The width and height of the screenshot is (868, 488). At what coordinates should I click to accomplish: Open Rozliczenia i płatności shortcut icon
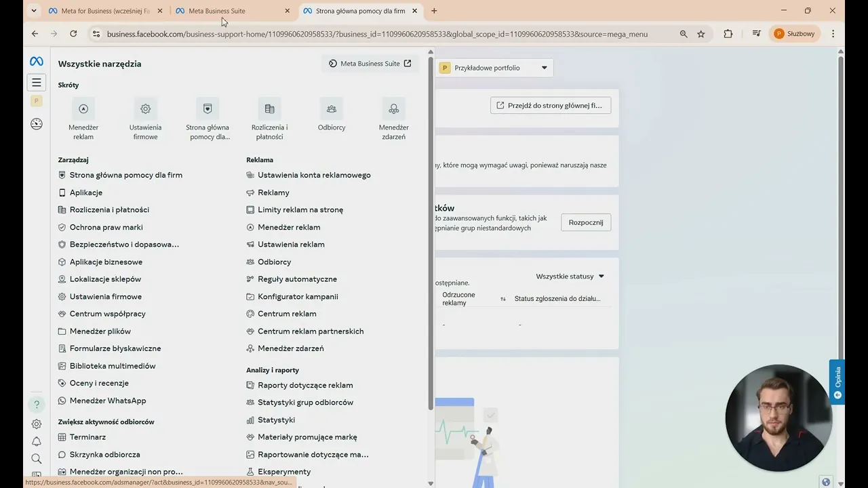tap(269, 108)
